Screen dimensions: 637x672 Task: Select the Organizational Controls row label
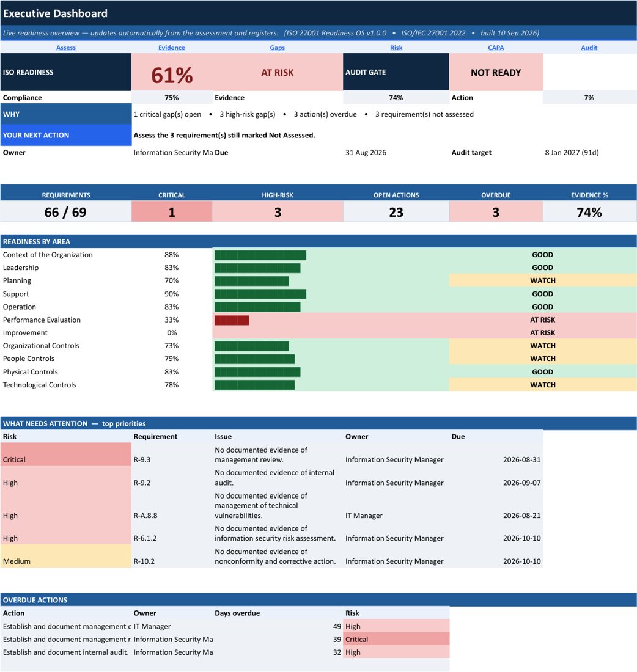point(41,345)
